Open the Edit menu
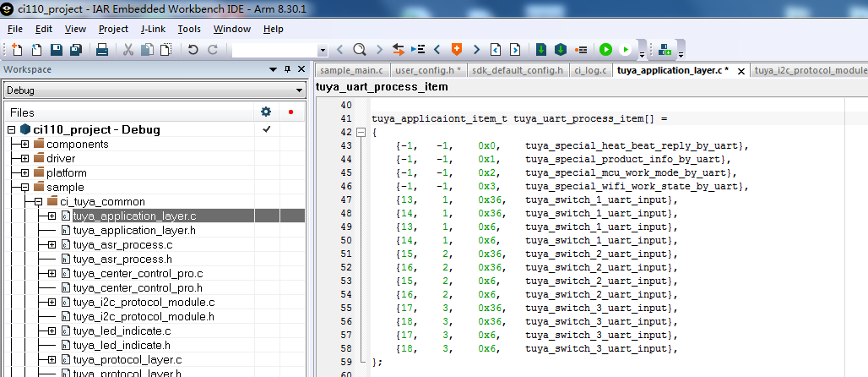868x377 pixels. pos(44,29)
